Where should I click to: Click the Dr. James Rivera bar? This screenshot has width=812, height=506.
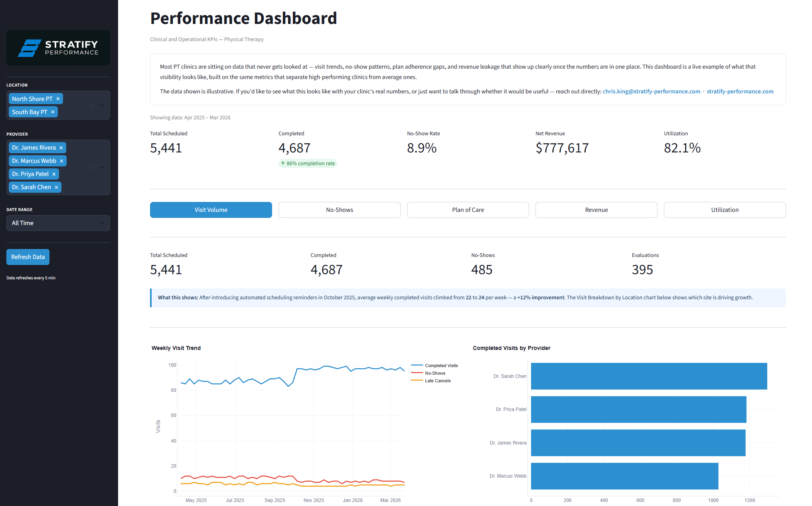click(x=638, y=443)
